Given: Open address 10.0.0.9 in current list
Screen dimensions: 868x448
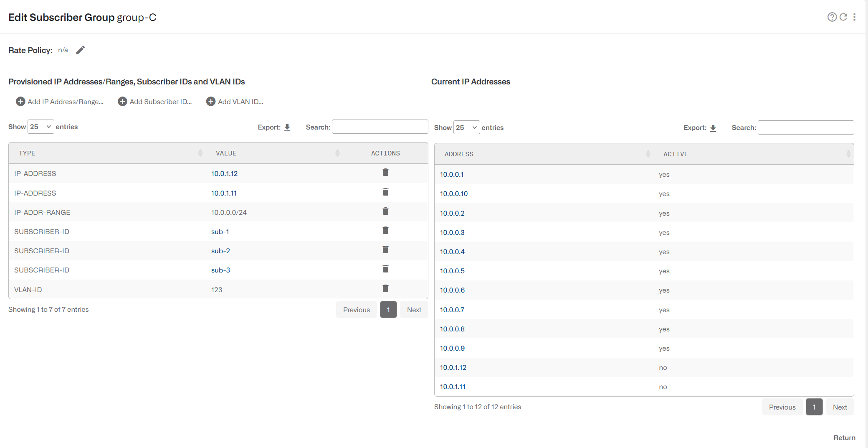Looking at the screenshot, I should tap(452, 348).
